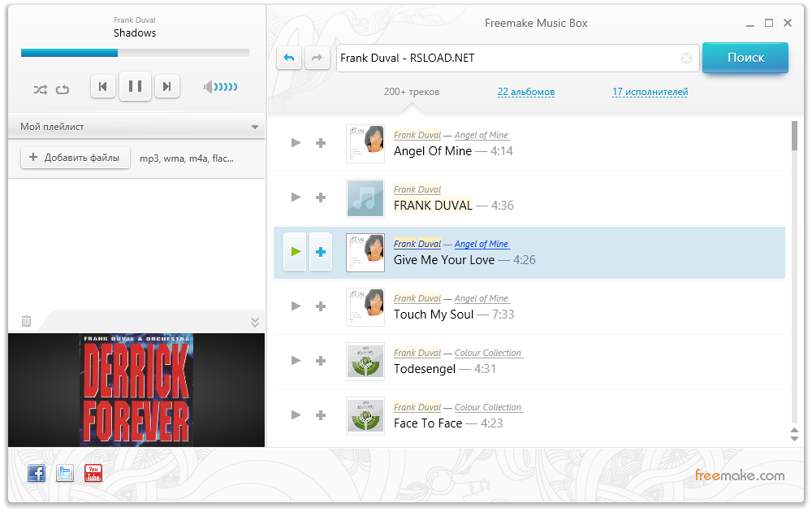Open album link on Give Me Your Love row

[482, 244]
